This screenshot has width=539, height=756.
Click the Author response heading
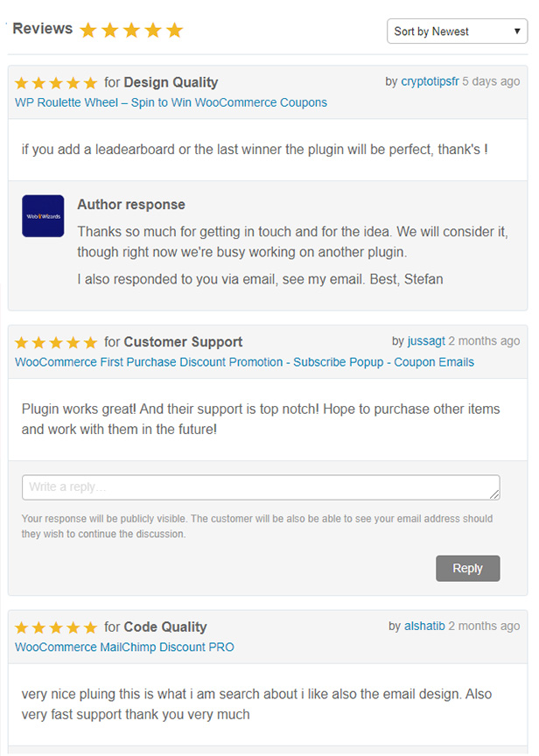131,205
